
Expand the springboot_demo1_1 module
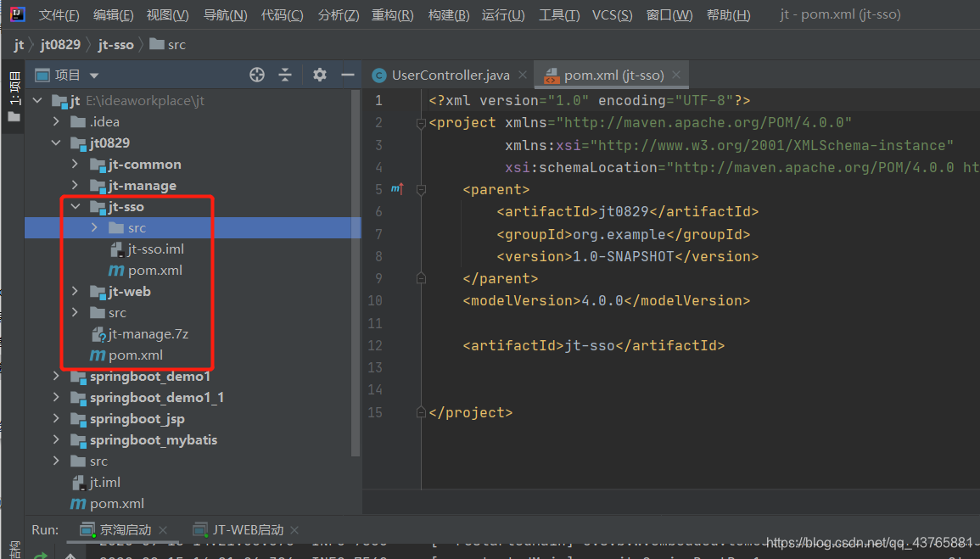coord(56,398)
